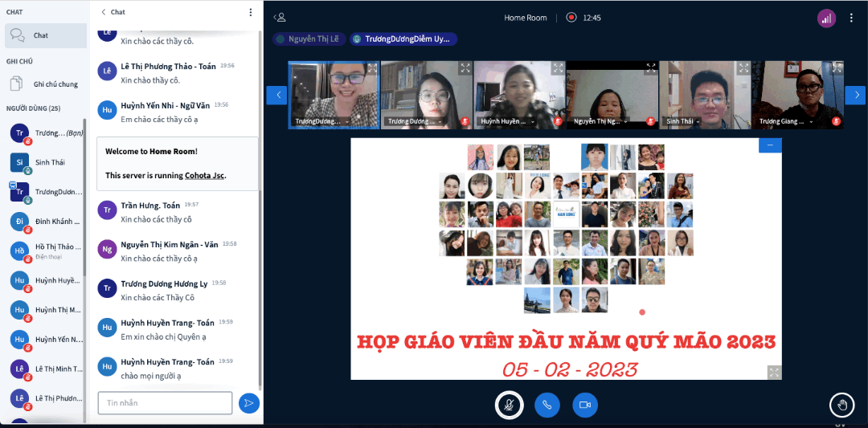
Task: Click the Tin nhắn message input field
Action: 165,402
